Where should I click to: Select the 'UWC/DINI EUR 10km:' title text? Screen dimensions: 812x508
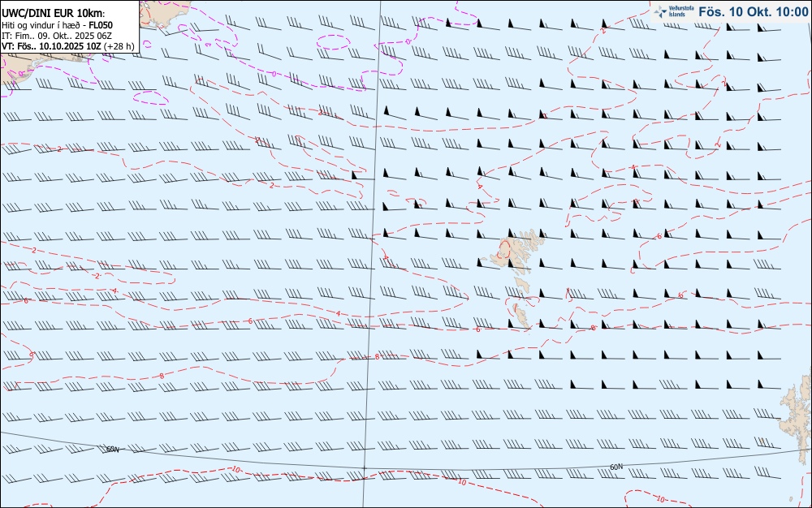(54, 14)
